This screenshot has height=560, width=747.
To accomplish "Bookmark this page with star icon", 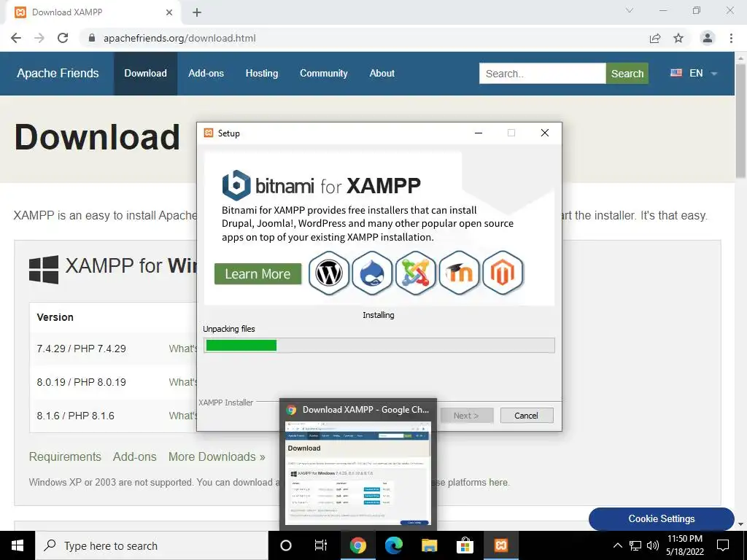I will [678, 38].
